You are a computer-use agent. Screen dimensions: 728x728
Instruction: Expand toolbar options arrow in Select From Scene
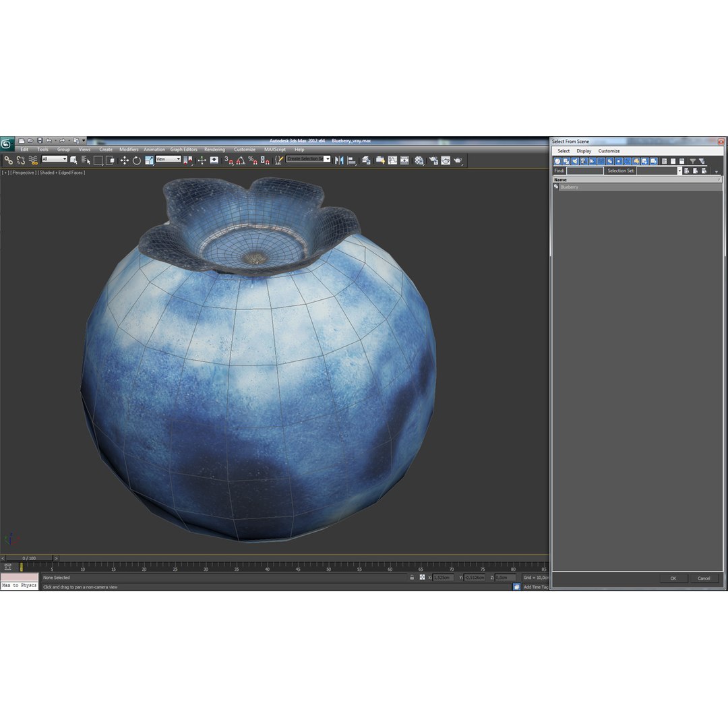point(717,171)
